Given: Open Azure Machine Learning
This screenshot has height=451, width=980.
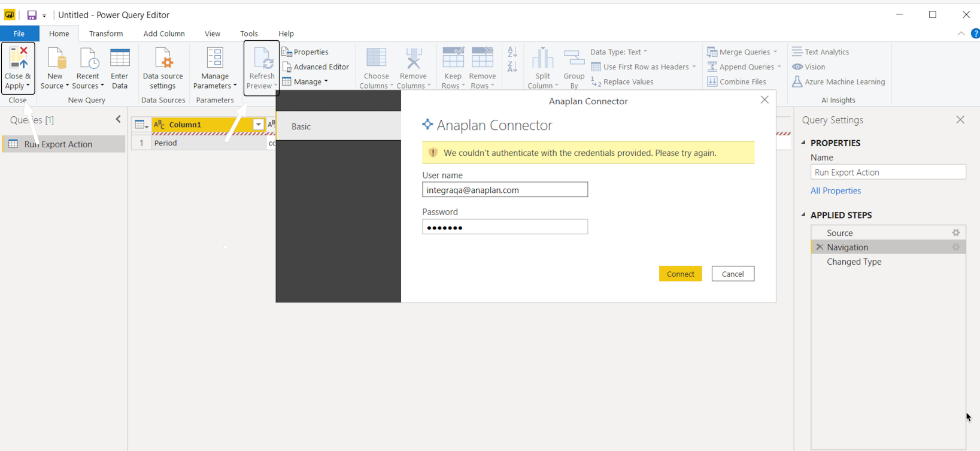Looking at the screenshot, I should pos(838,82).
